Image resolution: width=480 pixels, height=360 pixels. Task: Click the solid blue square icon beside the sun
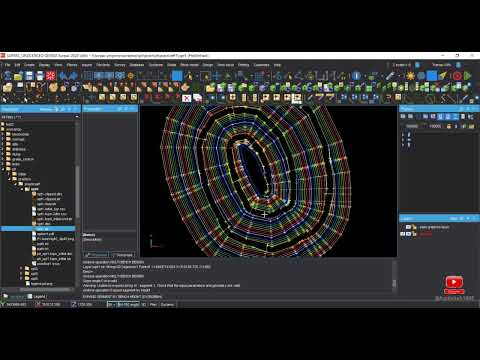(432, 76)
